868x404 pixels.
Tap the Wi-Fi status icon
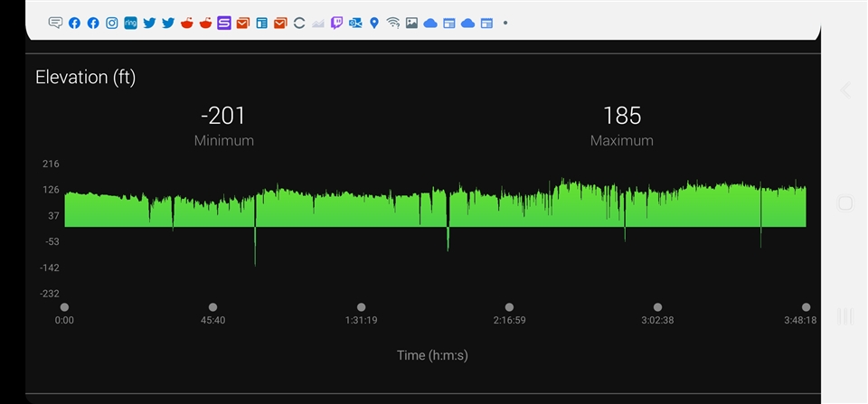pos(392,23)
